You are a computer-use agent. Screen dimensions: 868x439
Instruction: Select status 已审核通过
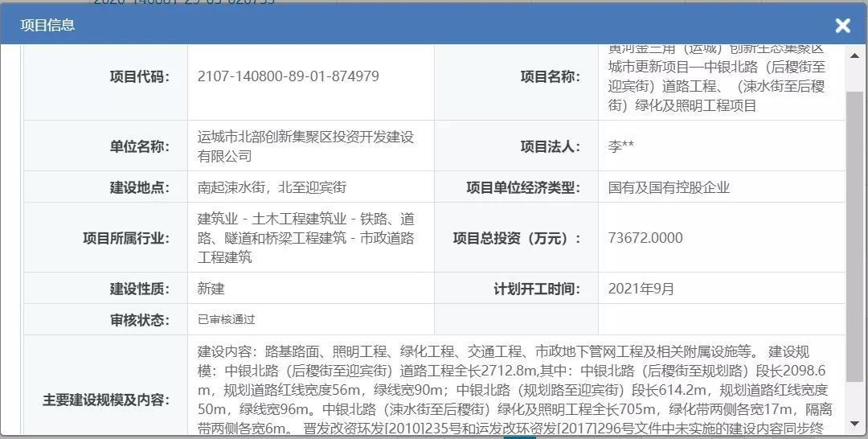[227, 319]
